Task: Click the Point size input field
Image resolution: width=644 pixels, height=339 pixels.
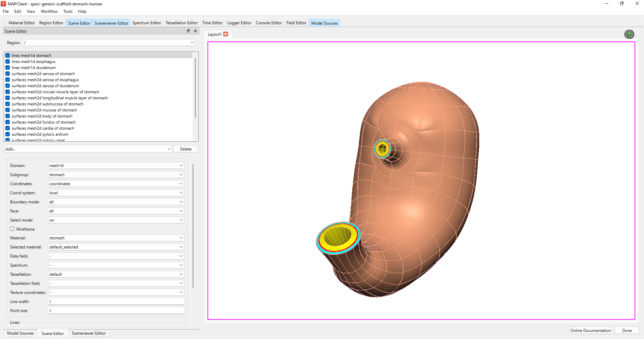Action: click(116, 311)
